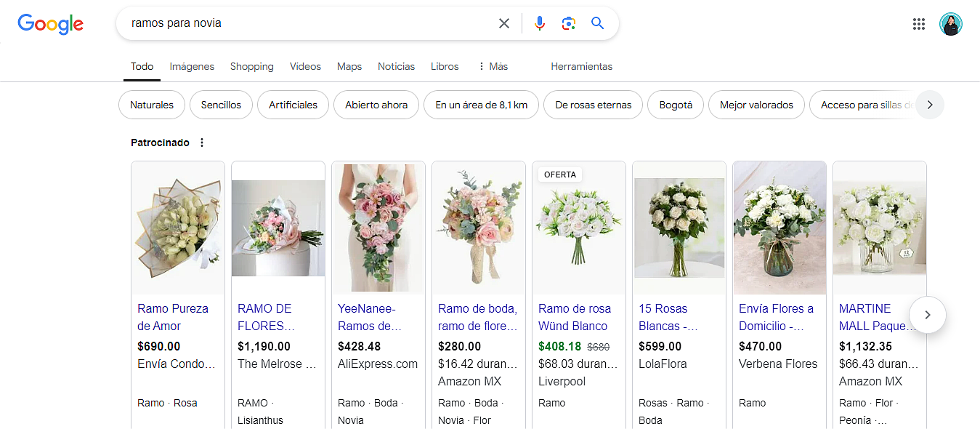The width and height of the screenshot is (980, 429).
Task: Click the green $408.18 sale price
Action: pos(559,346)
